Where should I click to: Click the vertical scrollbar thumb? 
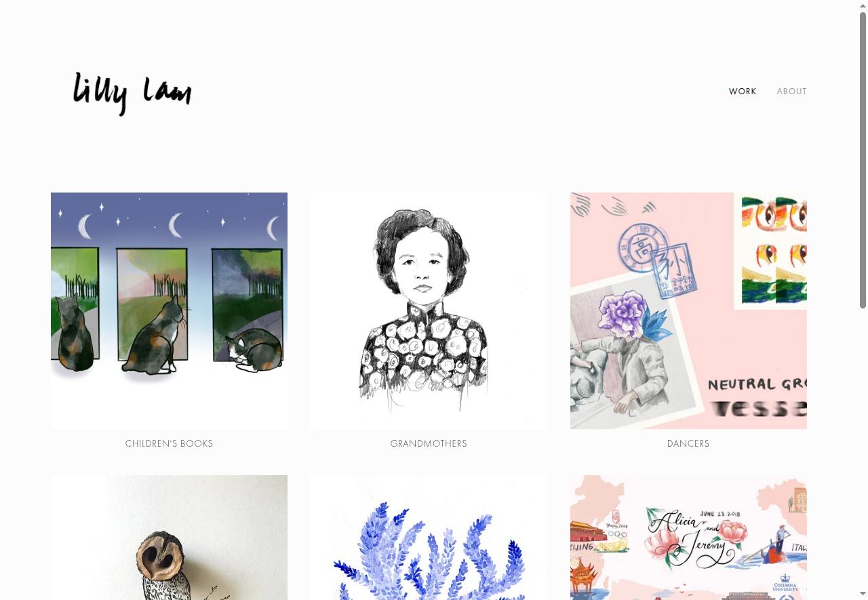863,160
